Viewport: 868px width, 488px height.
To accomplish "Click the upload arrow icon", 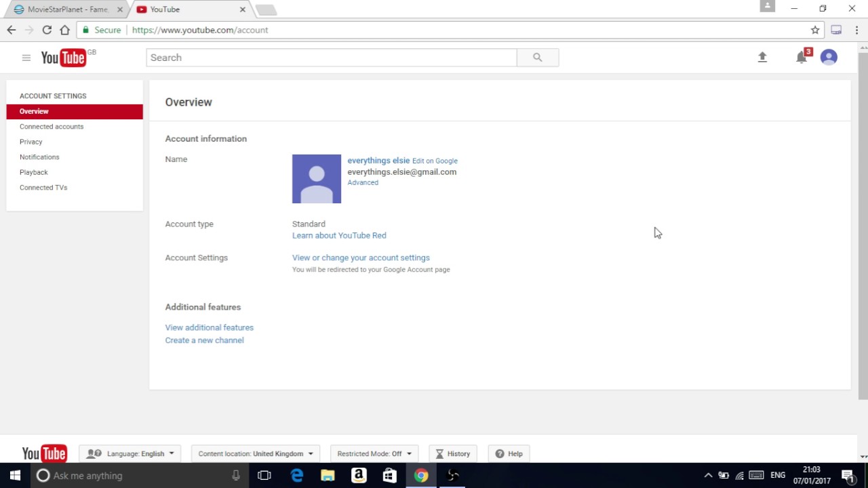I will [762, 58].
